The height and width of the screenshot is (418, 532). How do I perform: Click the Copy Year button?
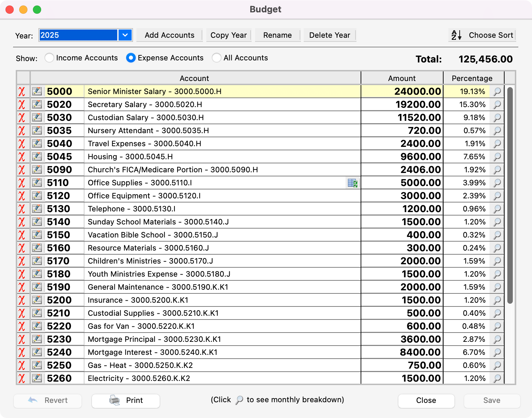tap(229, 35)
